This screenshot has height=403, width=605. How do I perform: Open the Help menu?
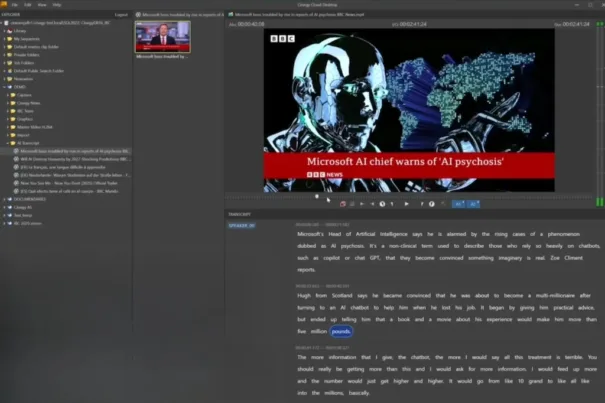coord(57,5)
